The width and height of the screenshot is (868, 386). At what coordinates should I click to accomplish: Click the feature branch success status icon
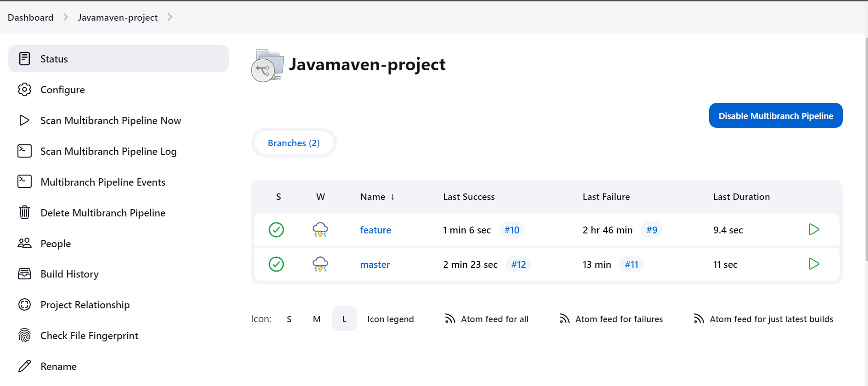tap(276, 230)
